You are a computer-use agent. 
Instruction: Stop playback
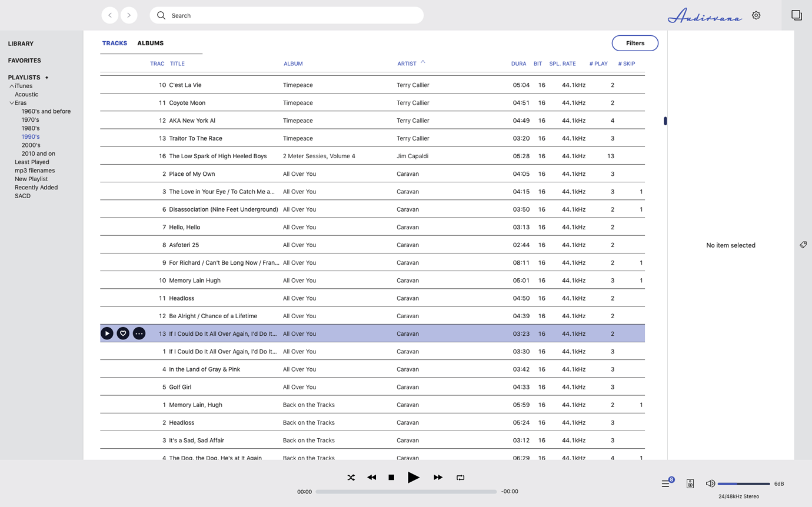coord(391,478)
